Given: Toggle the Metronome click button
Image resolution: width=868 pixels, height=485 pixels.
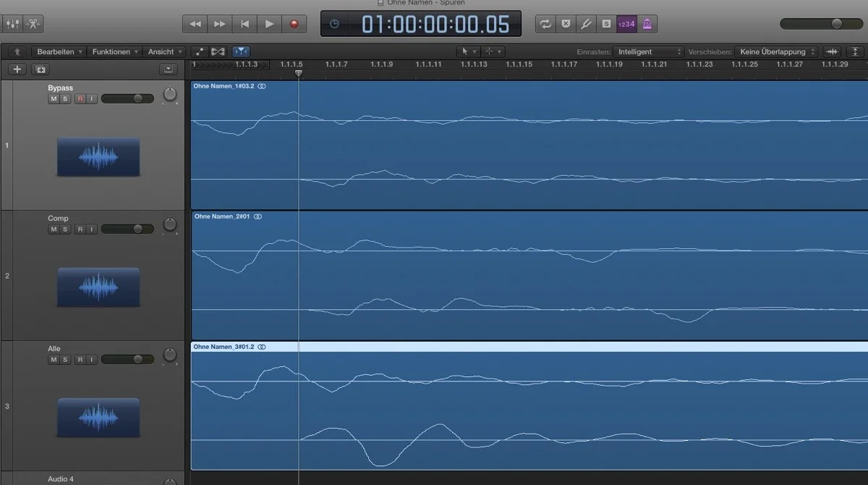Looking at the screenshot, I should click(x=647, y=24).
